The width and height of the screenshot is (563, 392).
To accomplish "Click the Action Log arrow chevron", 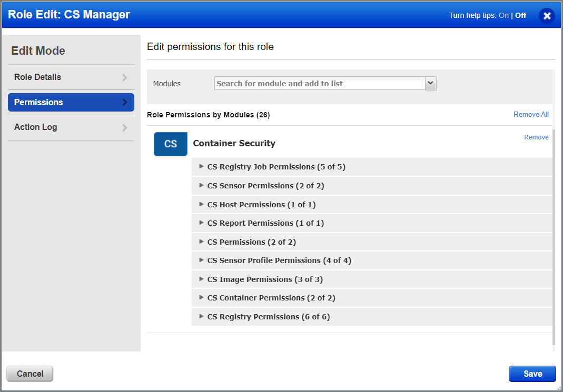I will click(x=125, y=127).
